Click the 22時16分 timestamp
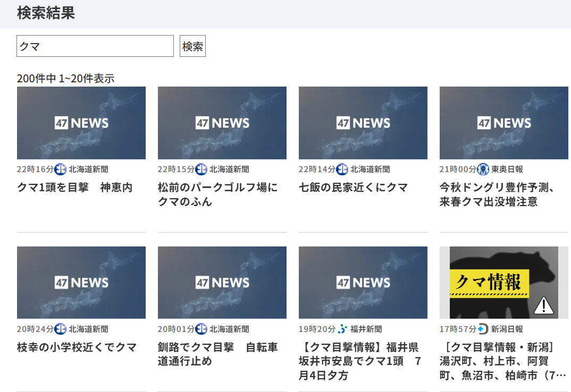Image resolution: width=571 pixels, height=392 pixels. (35, 169)
